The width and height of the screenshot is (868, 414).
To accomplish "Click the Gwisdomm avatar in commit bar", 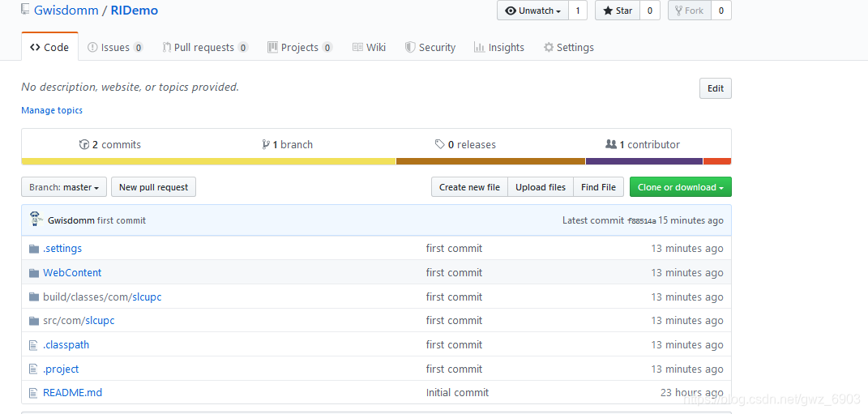I will [36, 220].
